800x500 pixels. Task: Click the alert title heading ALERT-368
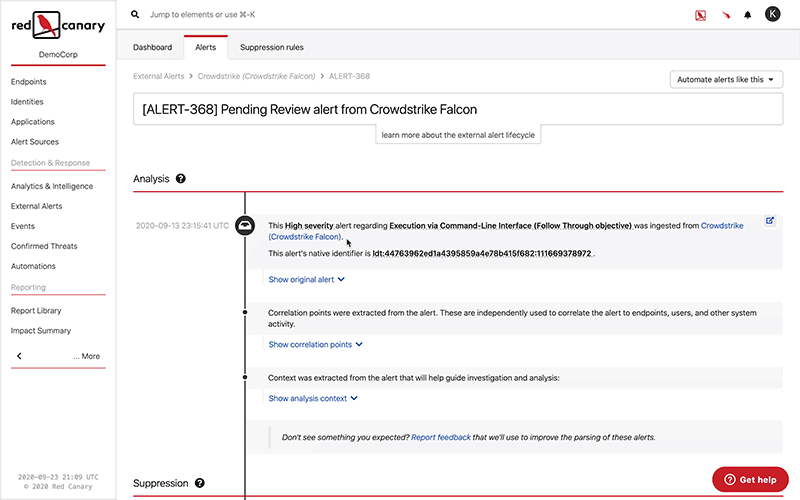coord(310,109)
